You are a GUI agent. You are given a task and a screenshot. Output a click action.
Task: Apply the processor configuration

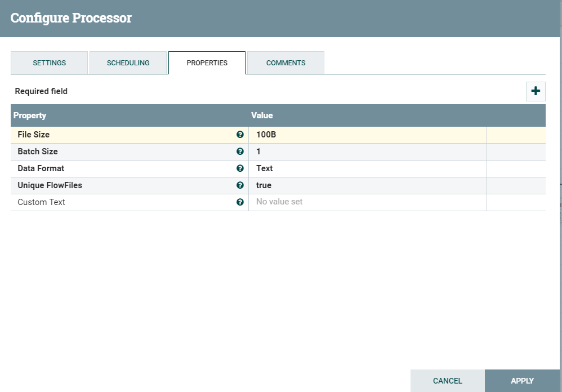(x=522, y=381)
